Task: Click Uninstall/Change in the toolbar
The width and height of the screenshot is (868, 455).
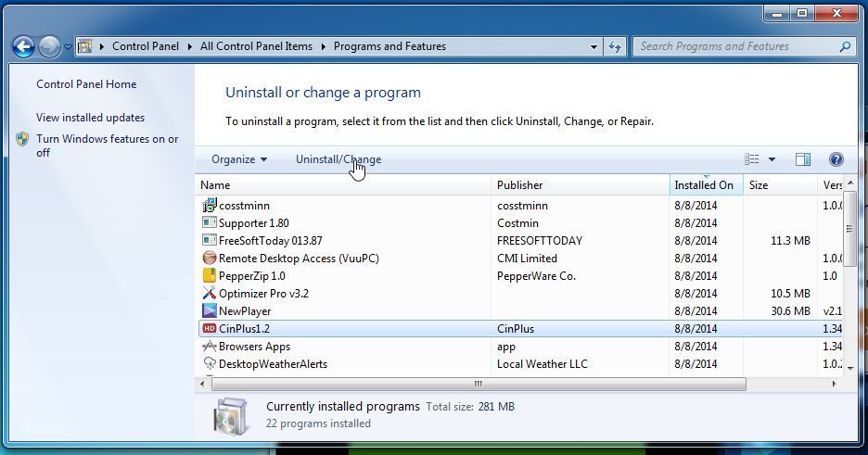Action: 338,159
